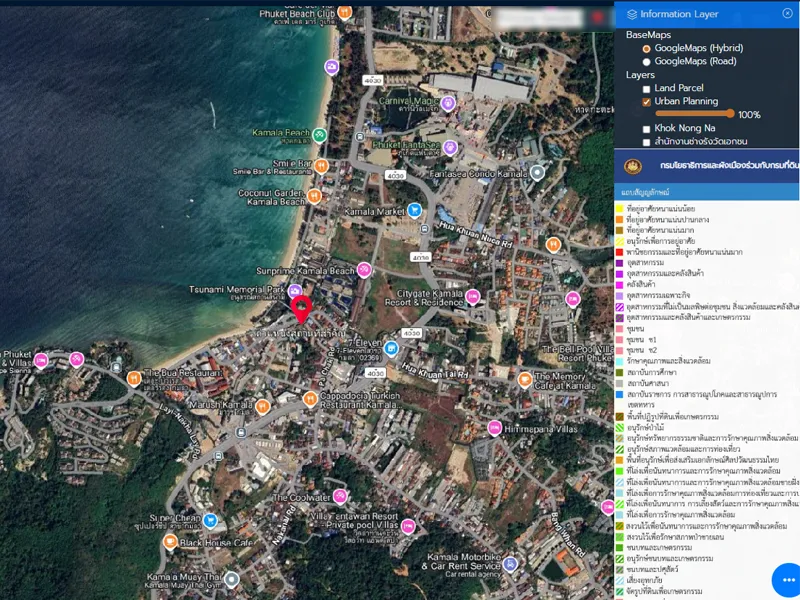Uncheck the Urban Planning layer
800x600 pixels.
pyautogui.click(x=646, y=102)
